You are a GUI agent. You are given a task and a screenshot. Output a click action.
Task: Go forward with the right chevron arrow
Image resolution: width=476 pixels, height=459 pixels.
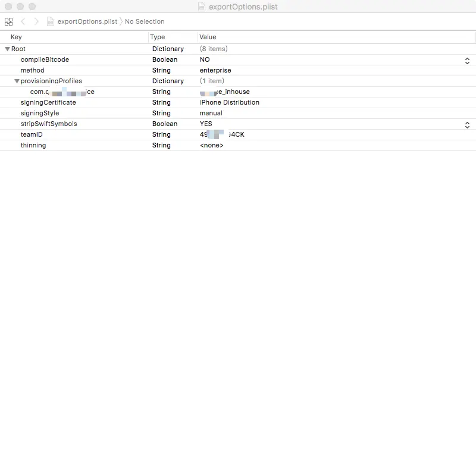(36, 21)
